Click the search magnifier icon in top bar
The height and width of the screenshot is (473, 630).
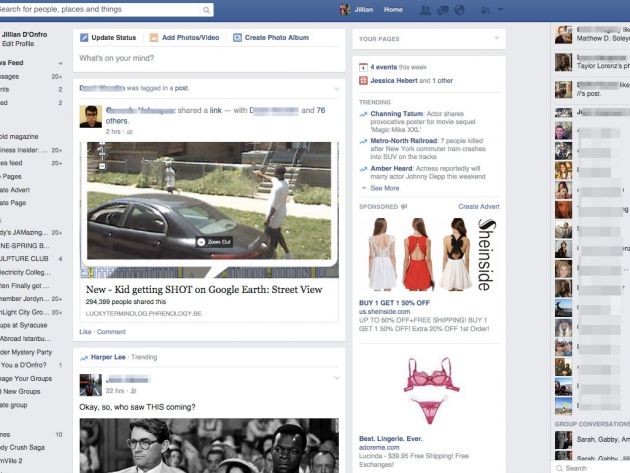click(206, 10)
